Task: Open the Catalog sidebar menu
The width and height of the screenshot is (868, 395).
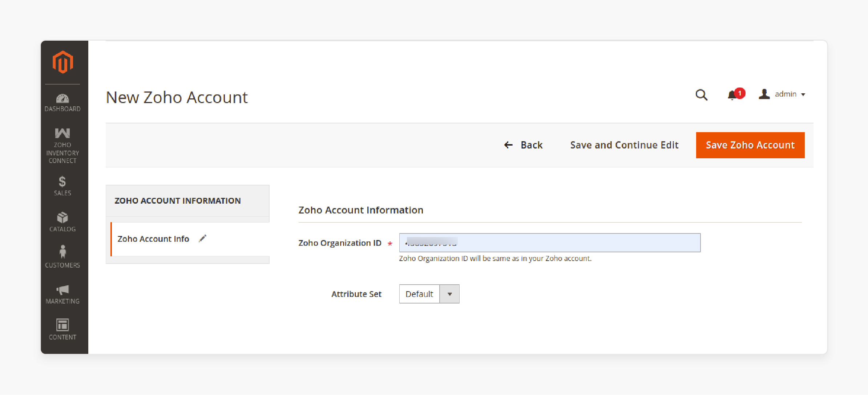Action: [62, 222]
